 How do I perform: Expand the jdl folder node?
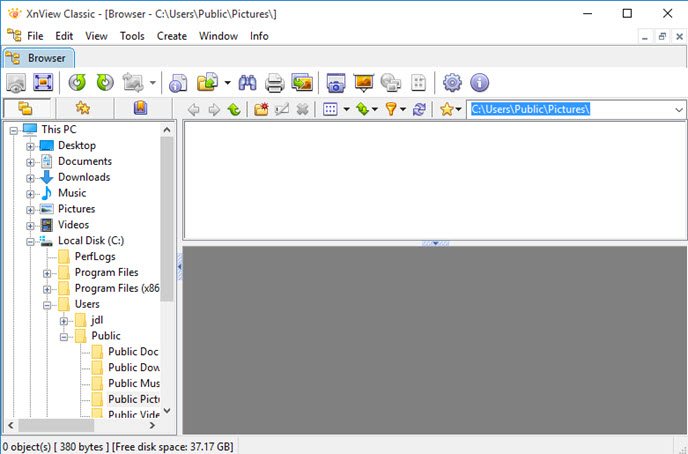point(64,321)
